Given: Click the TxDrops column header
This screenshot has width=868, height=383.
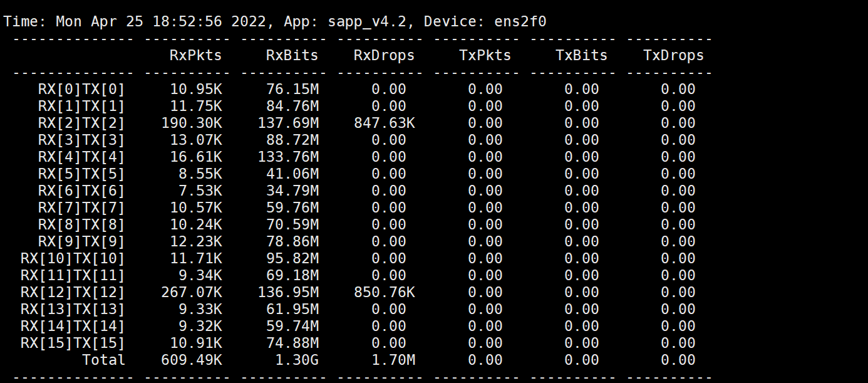Looking at the screenshot, I should pyautogui.click(x=673, y=55).
